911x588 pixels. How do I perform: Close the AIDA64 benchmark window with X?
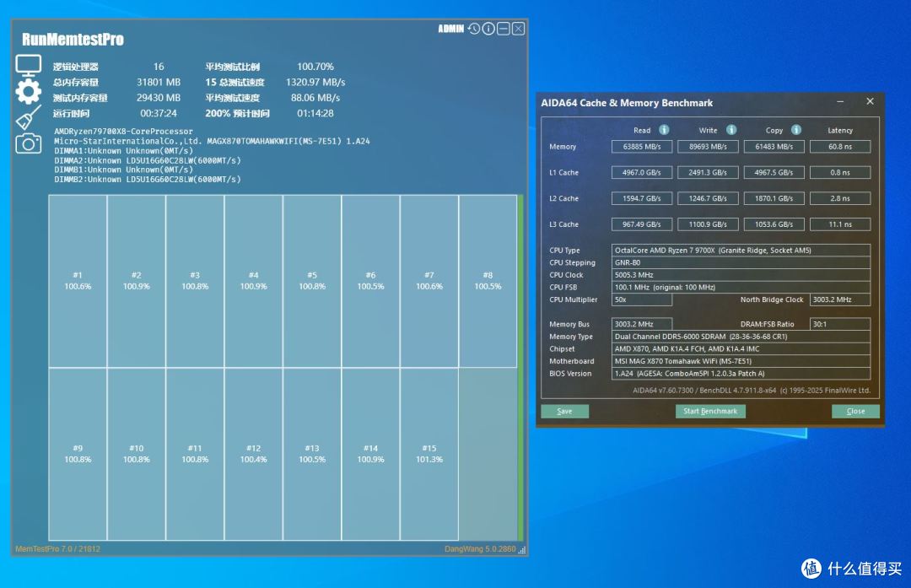click(x=870, y=101)
